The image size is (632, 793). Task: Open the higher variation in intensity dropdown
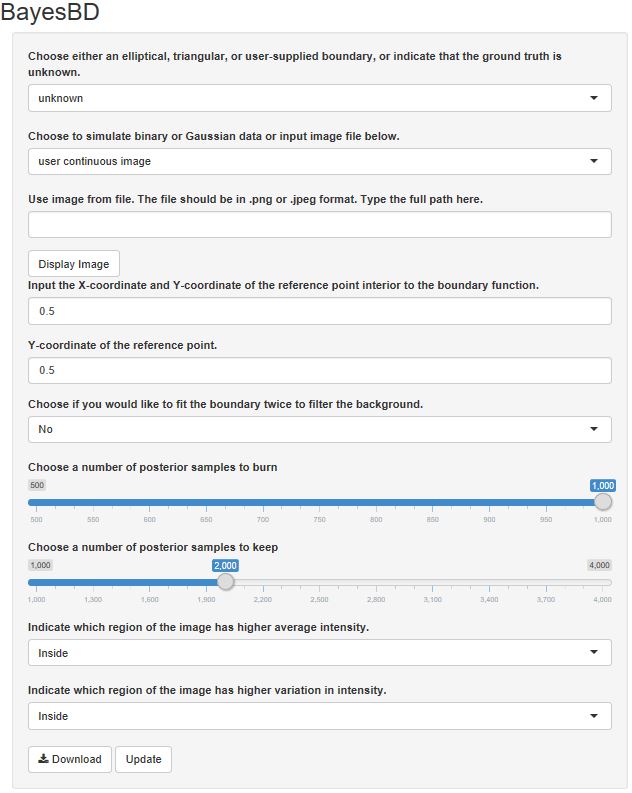319,716
